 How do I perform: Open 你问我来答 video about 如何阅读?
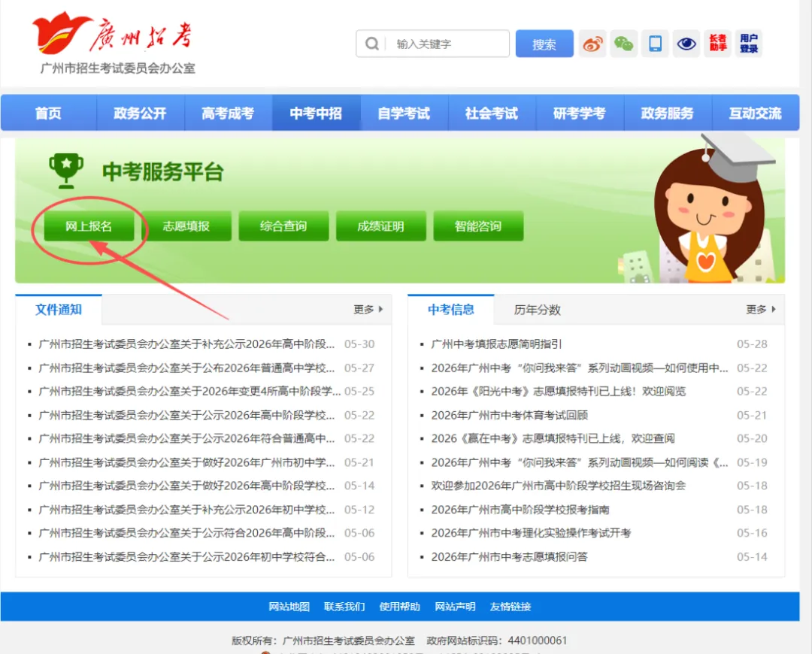(580, 462)
